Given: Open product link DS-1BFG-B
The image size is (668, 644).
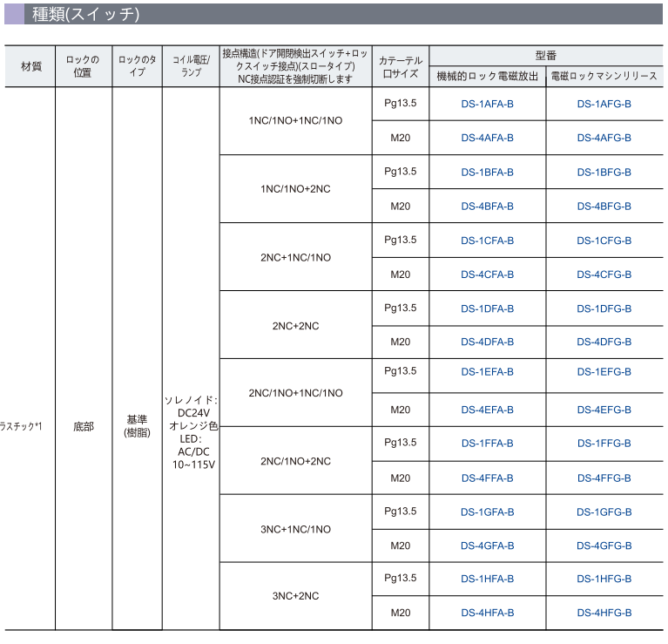Looking at the screenshot, I should point(604,173).
